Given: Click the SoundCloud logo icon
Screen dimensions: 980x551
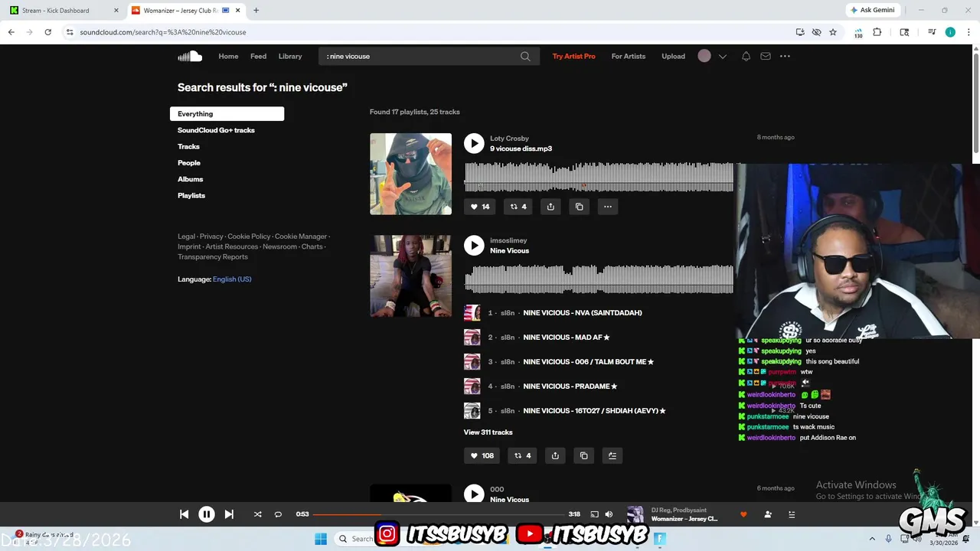Looking at the screenshot, I should point(190,56).
